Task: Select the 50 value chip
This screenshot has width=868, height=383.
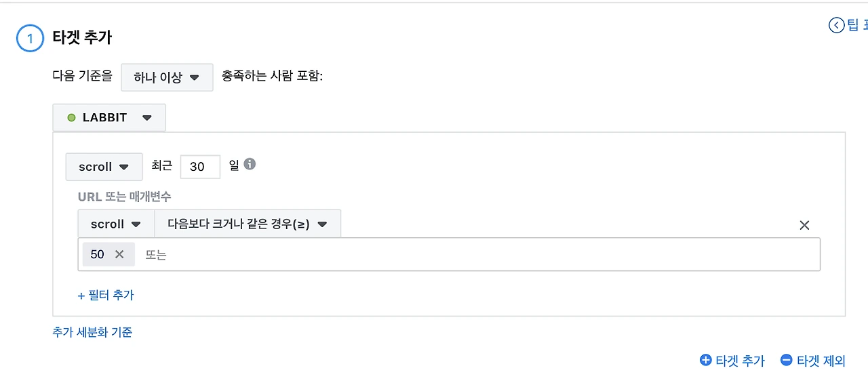Action: [x=98, y=254]
